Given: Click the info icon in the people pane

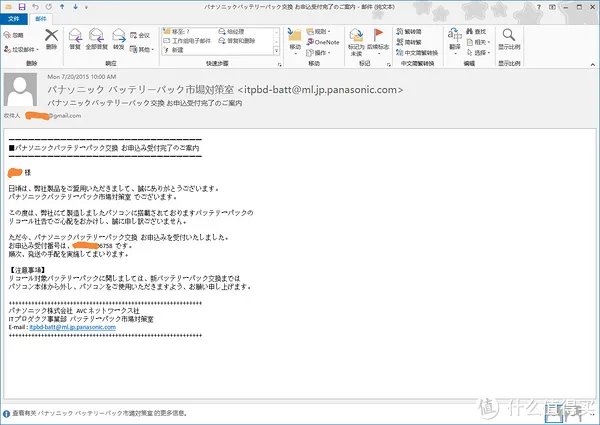Looking at the screenshot, I should click(6, 414).
